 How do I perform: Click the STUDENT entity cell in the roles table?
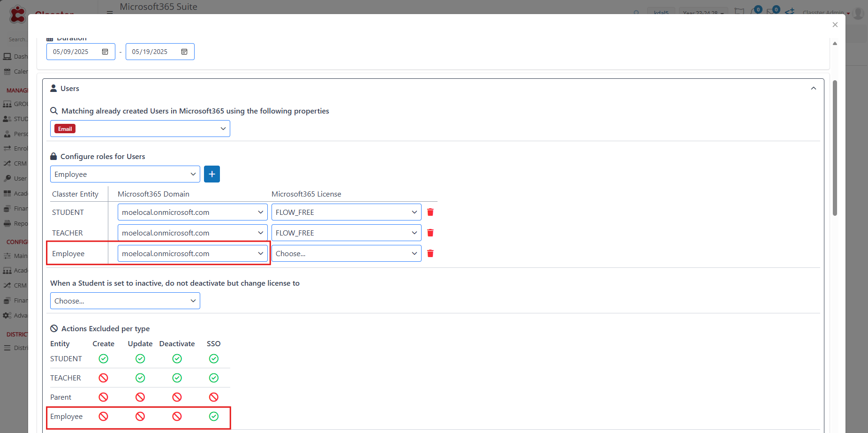[68, 212]
